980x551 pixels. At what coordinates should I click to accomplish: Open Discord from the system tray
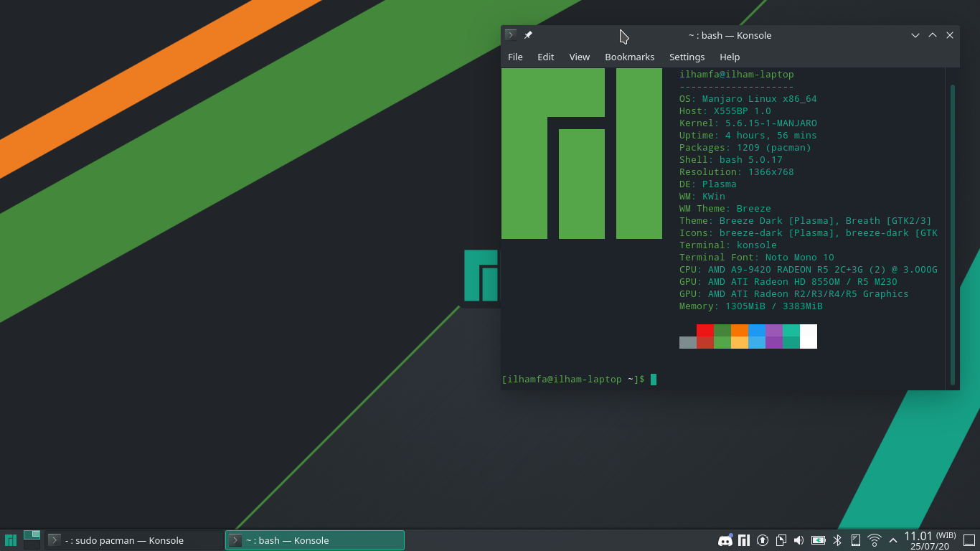coord(725,540)
